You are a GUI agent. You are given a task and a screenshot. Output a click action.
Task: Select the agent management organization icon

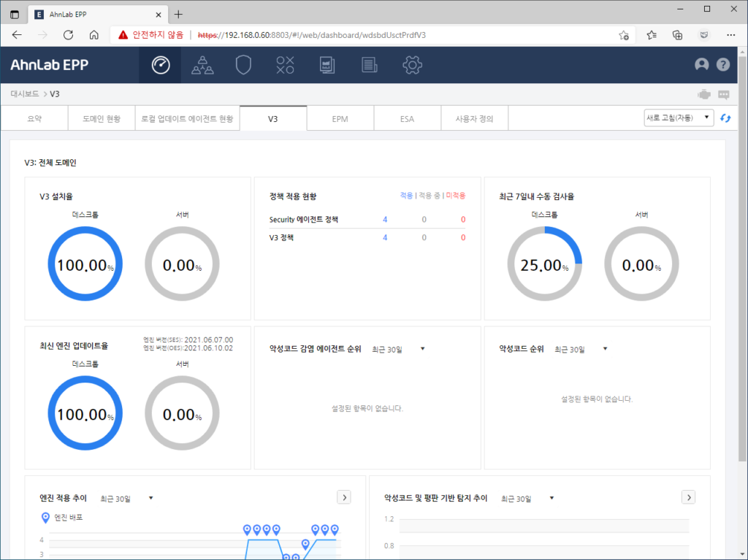coord(202,64)
